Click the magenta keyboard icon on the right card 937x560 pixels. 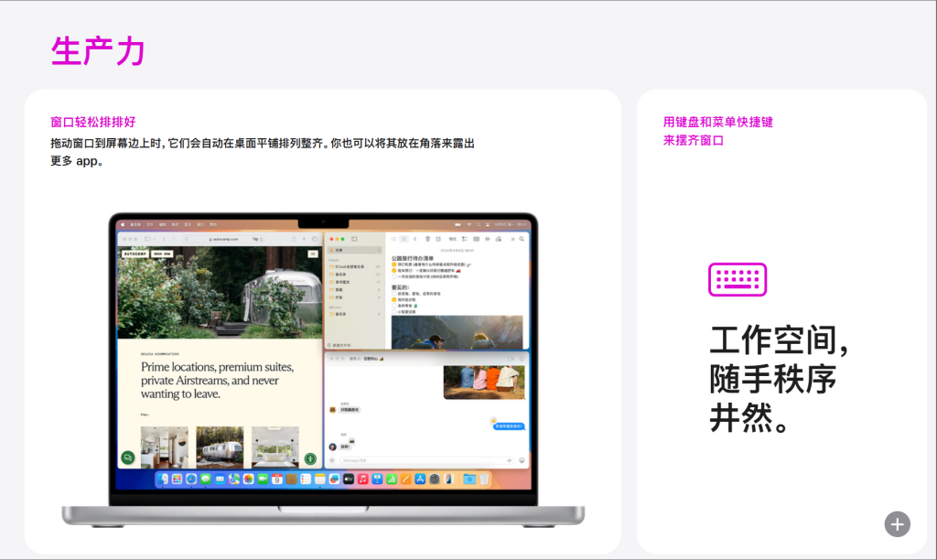(x=738, y=281)
